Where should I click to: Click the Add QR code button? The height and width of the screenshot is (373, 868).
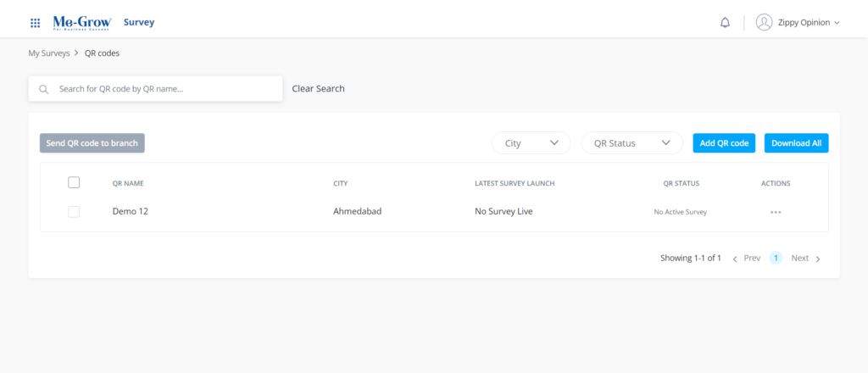[724, 143]
